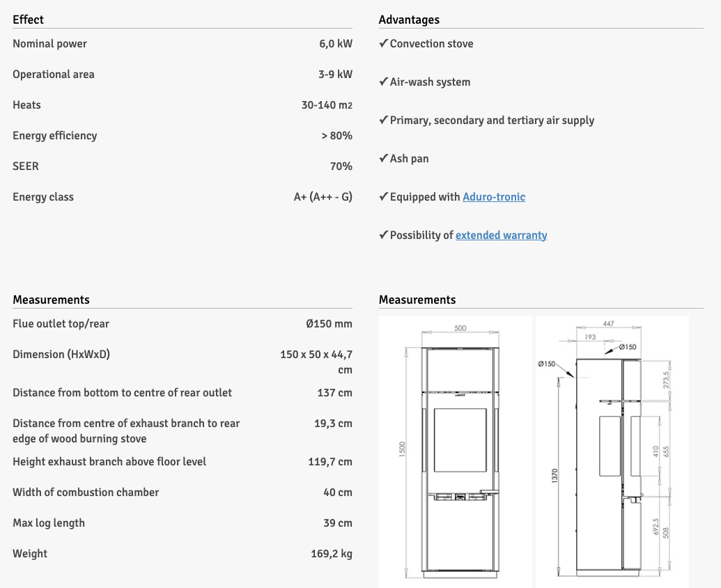Screen dimensions: 721x588
Task: Click the checkmark before Equipped with
Action: click(383, 197)
